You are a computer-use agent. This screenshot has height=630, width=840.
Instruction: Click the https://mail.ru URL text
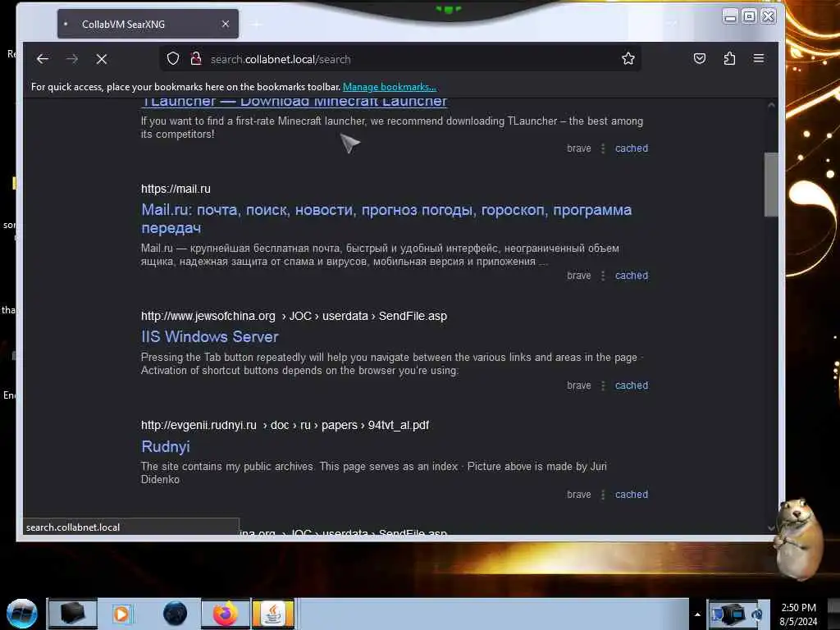point(176,189)
